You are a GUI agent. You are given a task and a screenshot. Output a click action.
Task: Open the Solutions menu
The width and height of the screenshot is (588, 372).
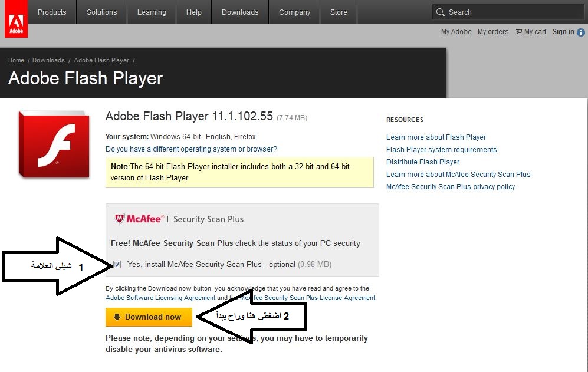point(101,12)
